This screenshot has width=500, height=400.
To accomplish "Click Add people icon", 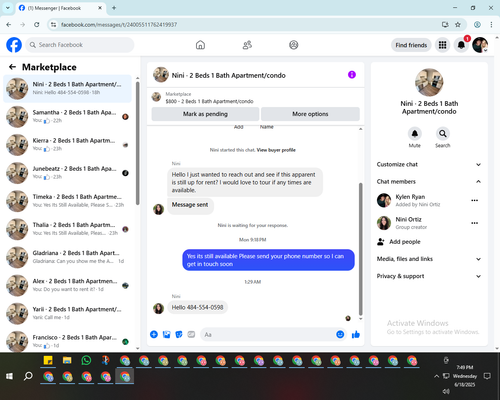I will (x=381, y=242).
